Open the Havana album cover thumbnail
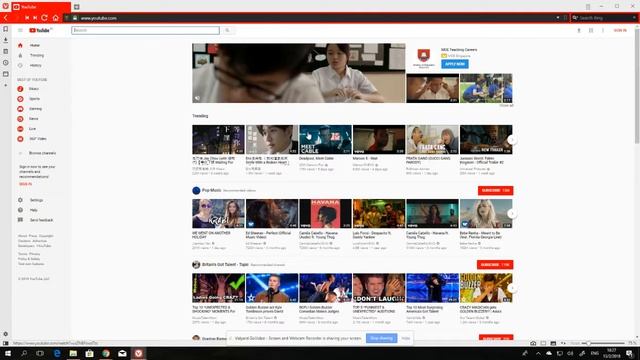This screenshot has height=360, width=640. click(x=325, y=213)
